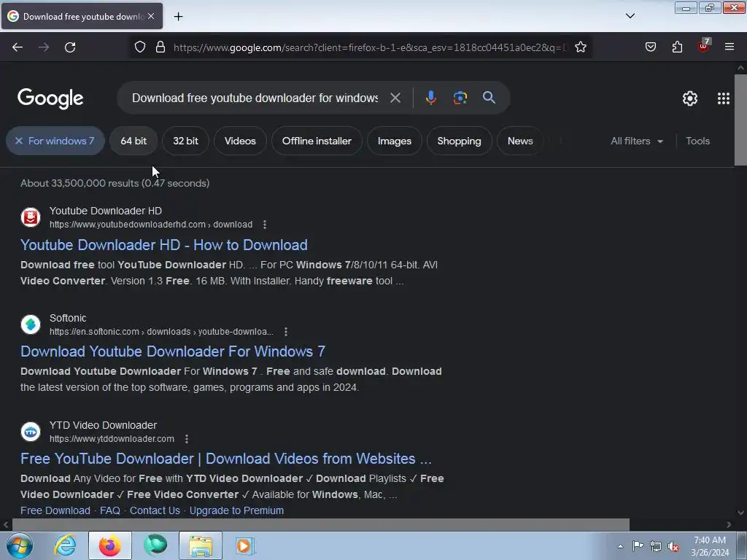Bookmark this page with the star icon
The width and height of the screenshot is (747, 560).
pyautogui.click(x=580, y=47)
